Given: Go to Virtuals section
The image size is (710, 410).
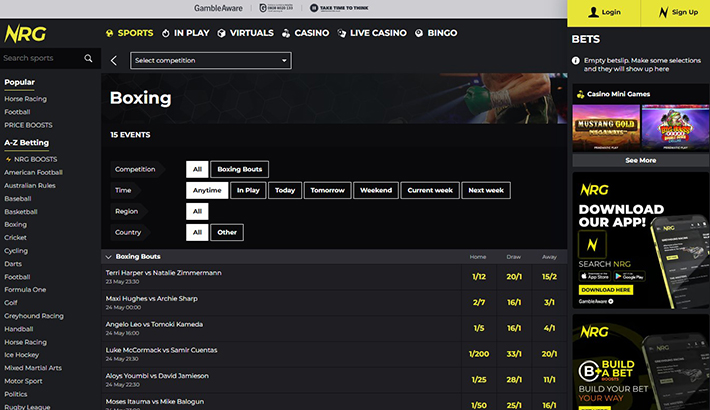Looking at the screenshot, I should point(245,33).
